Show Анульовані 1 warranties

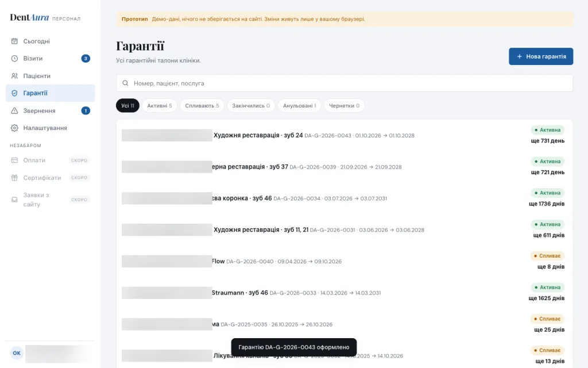click(299, 106)
